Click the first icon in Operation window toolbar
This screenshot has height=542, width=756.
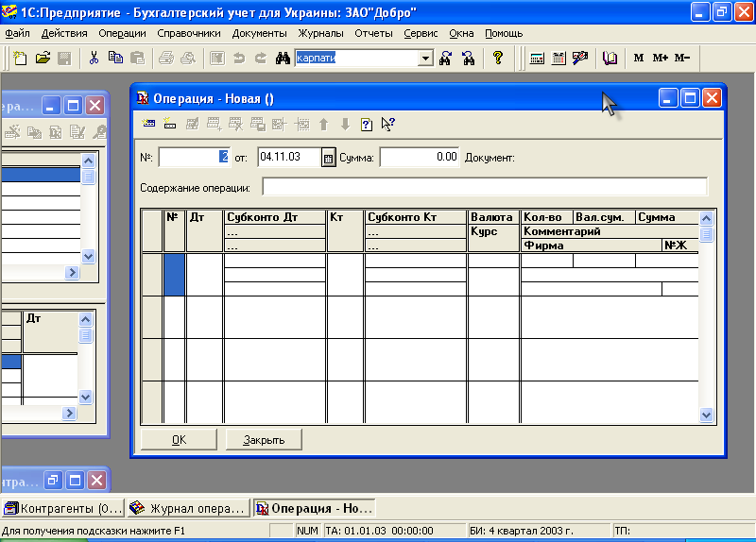click(148, 125)
